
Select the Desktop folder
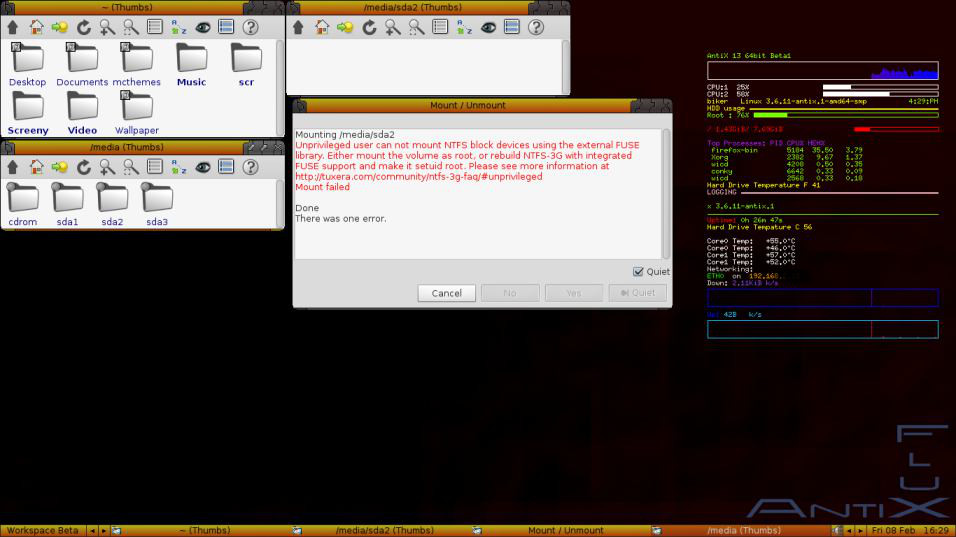click(x=27, y=65)
